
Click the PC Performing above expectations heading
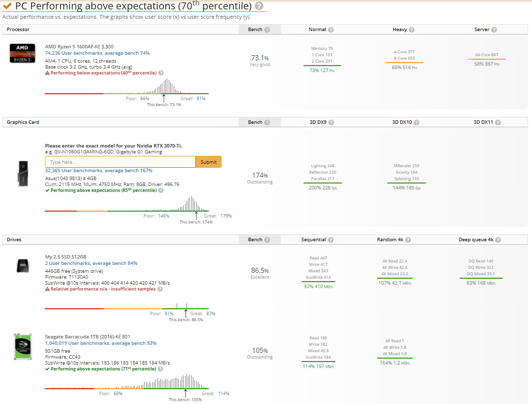pyautogui.click(x=133, y=6)
